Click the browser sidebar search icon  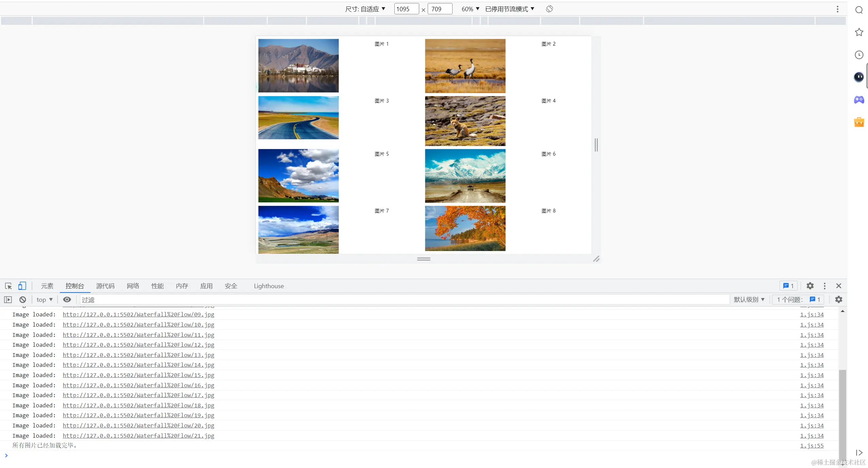859,10
